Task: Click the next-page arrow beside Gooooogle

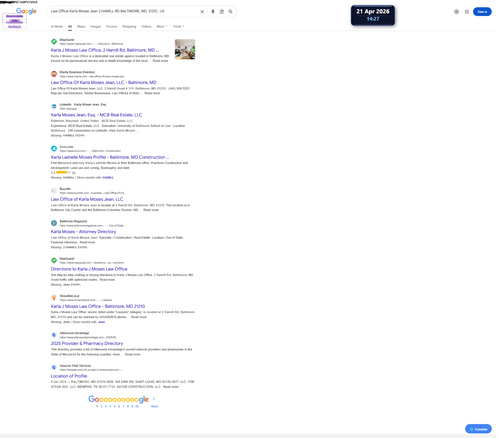Action: 154,399
